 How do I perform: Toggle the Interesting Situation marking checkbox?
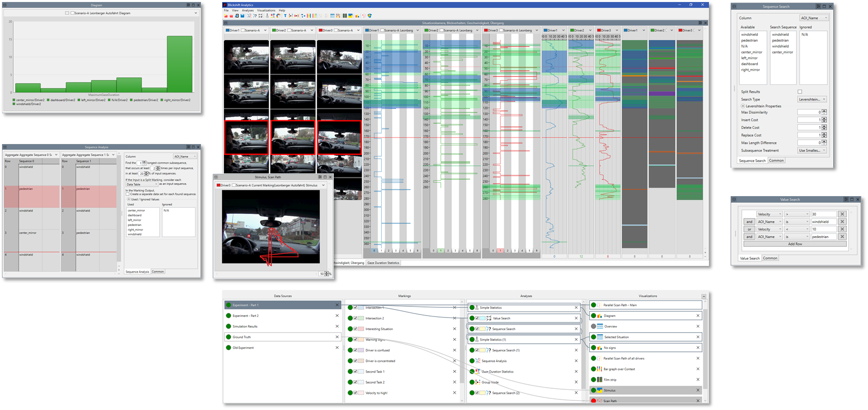click(x=355, y=329)
